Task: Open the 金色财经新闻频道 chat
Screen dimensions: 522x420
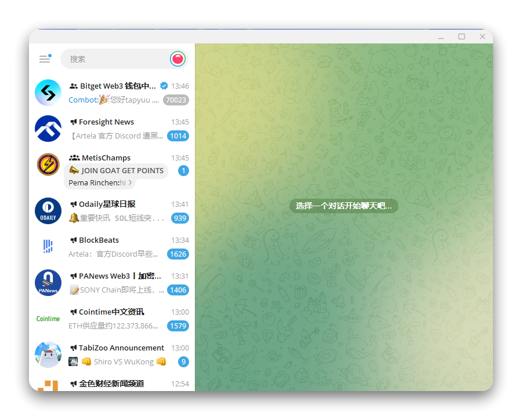Action: pos(111,384)
